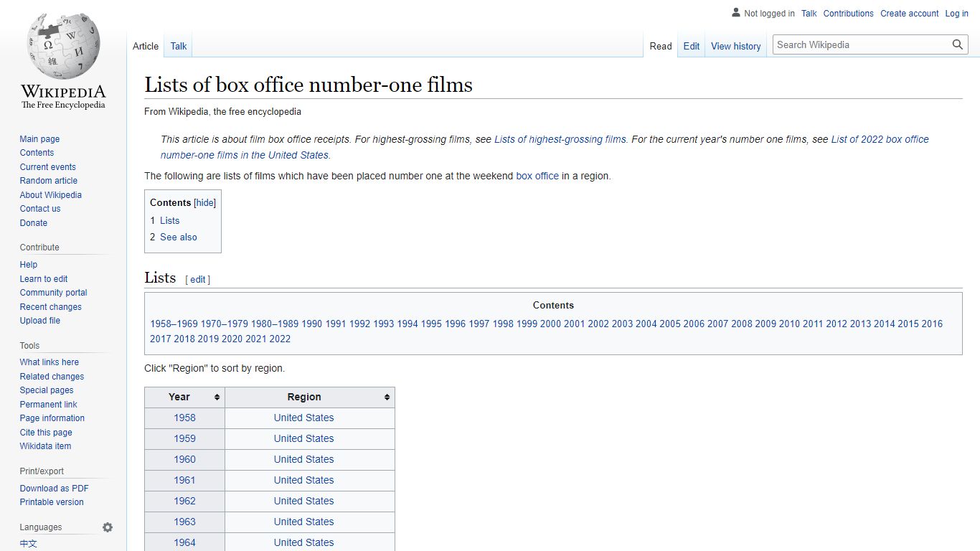Jump to year 2000 in Contents
980x551 pixels.
pyautogui.click(x=550, y=324)
